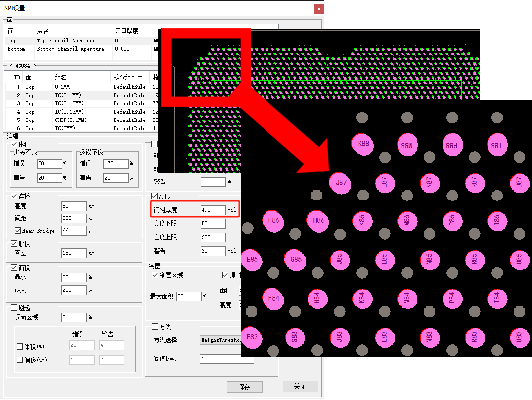Untick the checkbox heading the first parameter group
The width and height of the screenshot is (532, 400).
(x=14, y=144)
